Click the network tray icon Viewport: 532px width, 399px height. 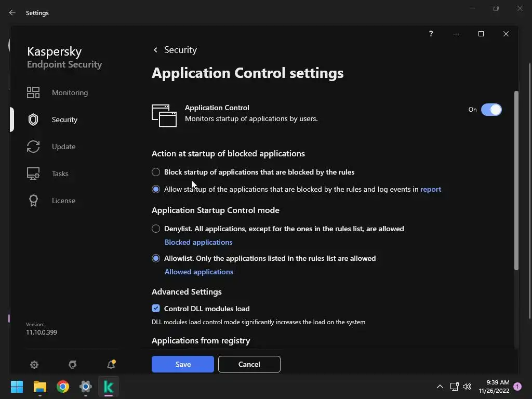(x=454, y=387)
